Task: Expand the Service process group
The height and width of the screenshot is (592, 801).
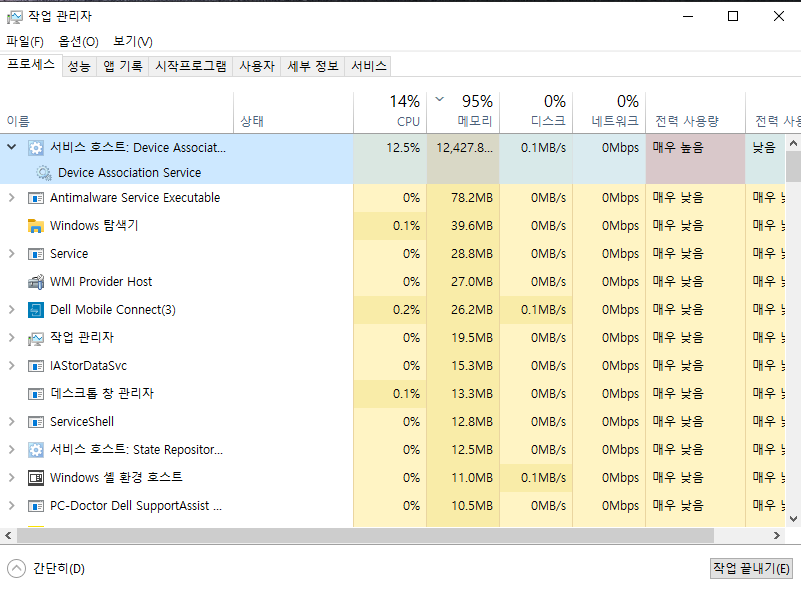Action: (x=12, y=254)
